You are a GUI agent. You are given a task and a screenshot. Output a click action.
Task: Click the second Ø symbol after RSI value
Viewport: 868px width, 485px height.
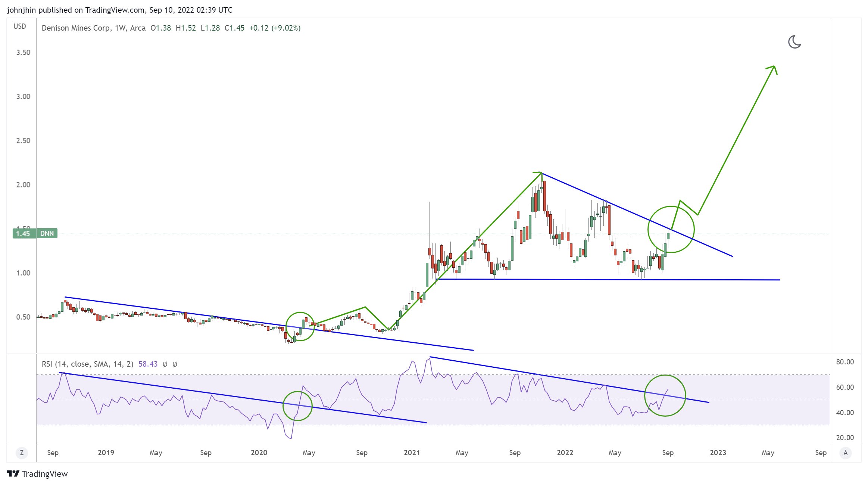[175, 364]
